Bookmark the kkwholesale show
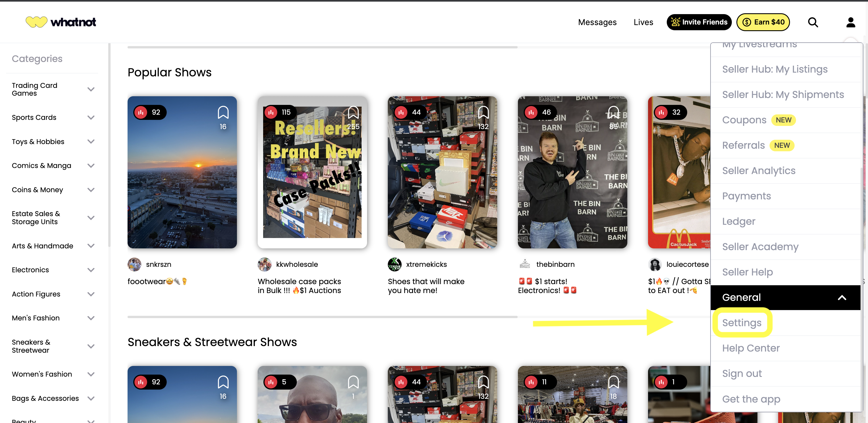This screenshot has height=423, width=868. coord(353,112)
